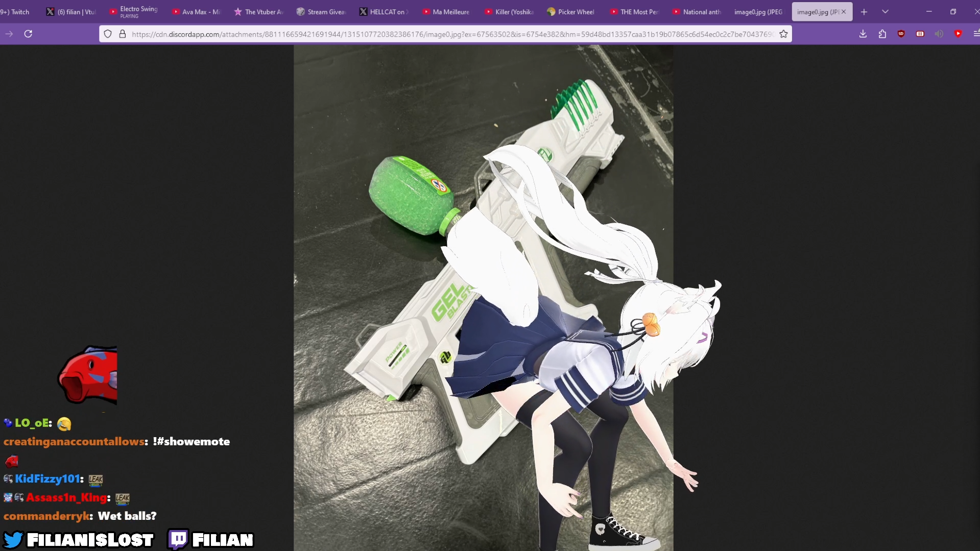Switch to the inactive image0.jpg (JPEG tab

759,12
